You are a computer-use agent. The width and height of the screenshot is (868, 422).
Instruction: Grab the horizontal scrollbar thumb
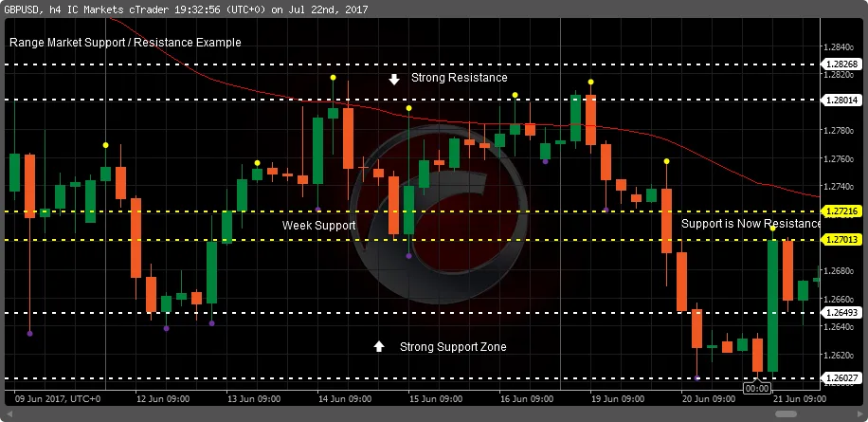point(787,413)
